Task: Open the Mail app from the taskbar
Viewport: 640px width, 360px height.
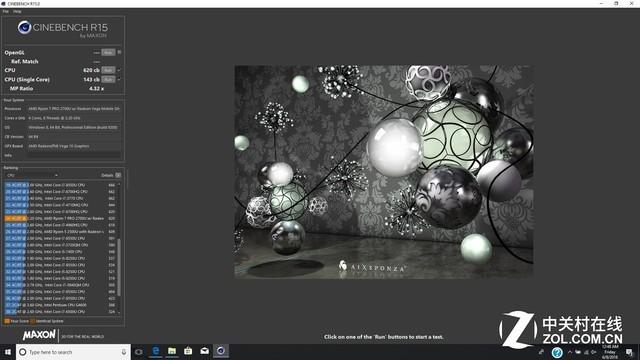Action: 204,351
